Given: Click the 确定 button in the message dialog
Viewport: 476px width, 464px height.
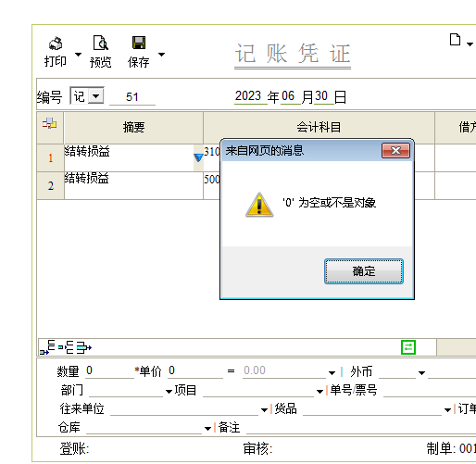Looking at the screenshot, I should (x=364, y=271).
